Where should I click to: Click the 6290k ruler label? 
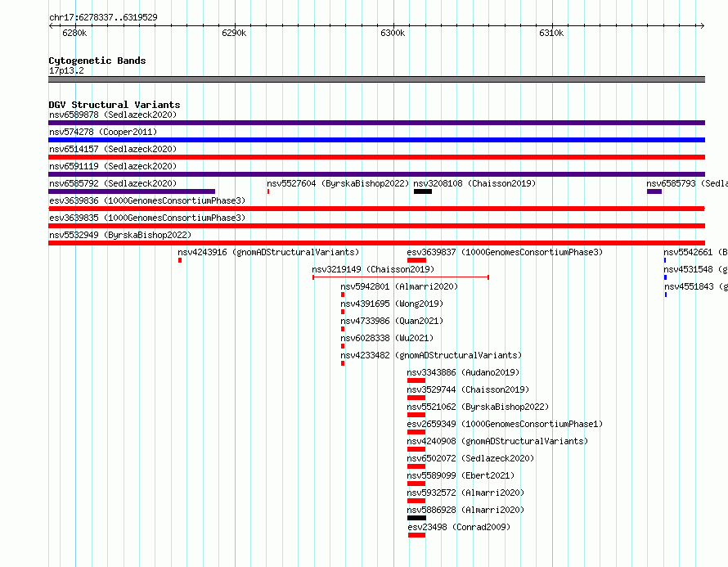tap(234, 33)
